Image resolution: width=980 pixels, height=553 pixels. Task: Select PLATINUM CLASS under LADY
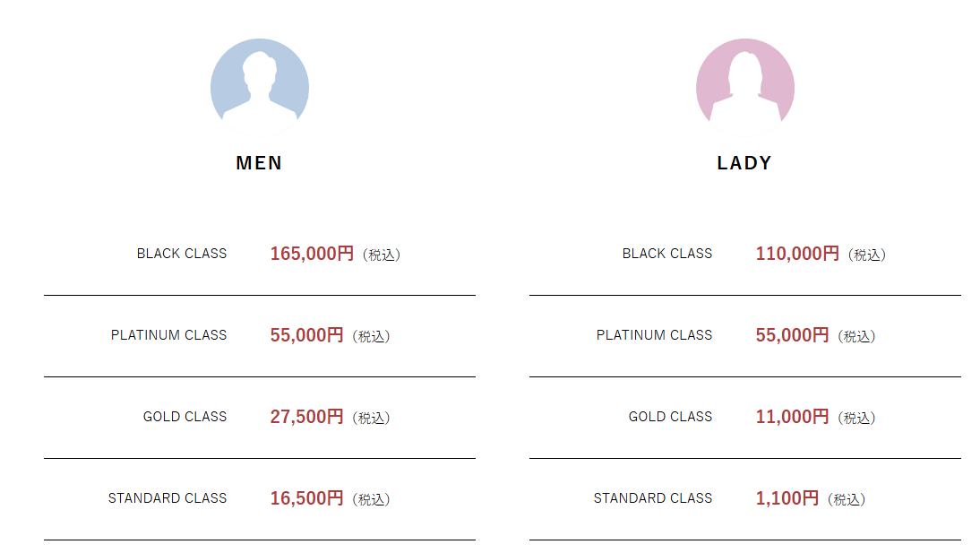tap(655, 335)
